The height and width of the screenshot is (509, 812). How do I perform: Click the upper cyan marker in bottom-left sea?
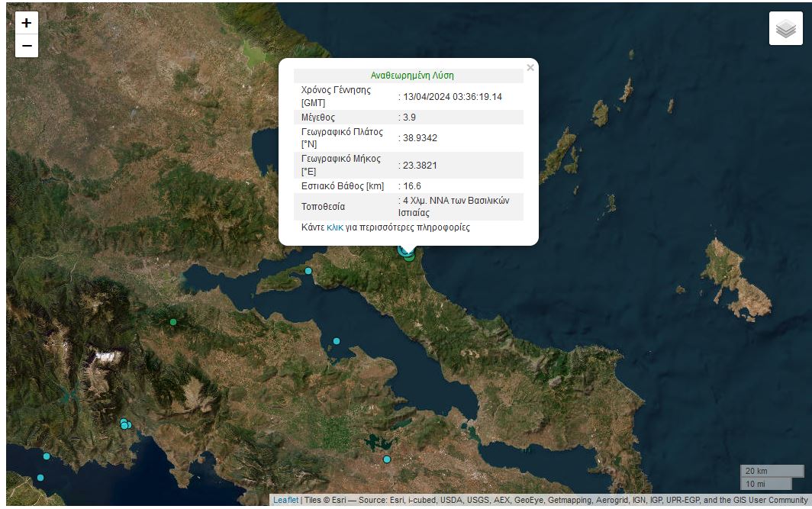[47, 456]
